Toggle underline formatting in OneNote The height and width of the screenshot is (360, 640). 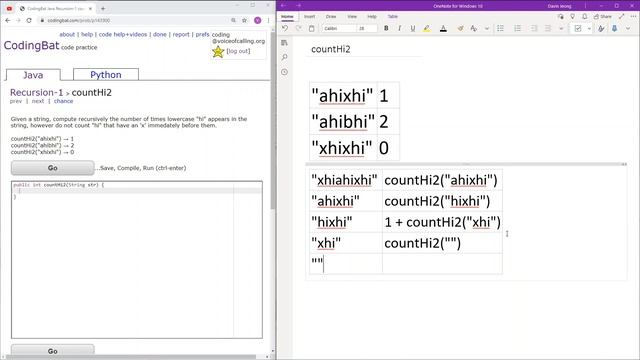(413, 28)
